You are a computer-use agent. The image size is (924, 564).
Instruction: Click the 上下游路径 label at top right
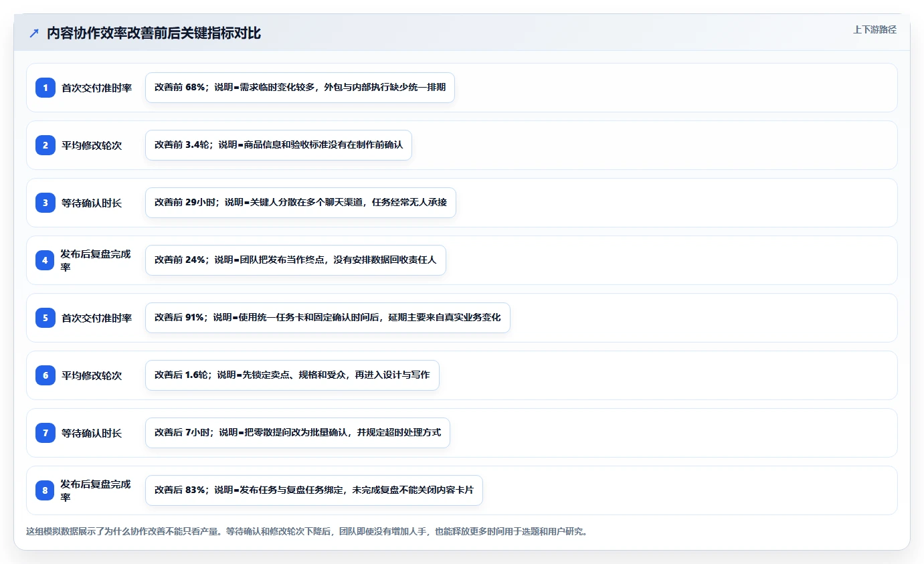click(x=874, y=29)
